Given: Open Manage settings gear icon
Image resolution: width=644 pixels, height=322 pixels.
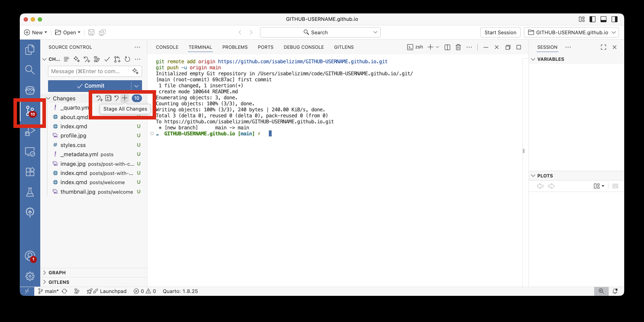Looking at the screenshot, I should 30,276.
